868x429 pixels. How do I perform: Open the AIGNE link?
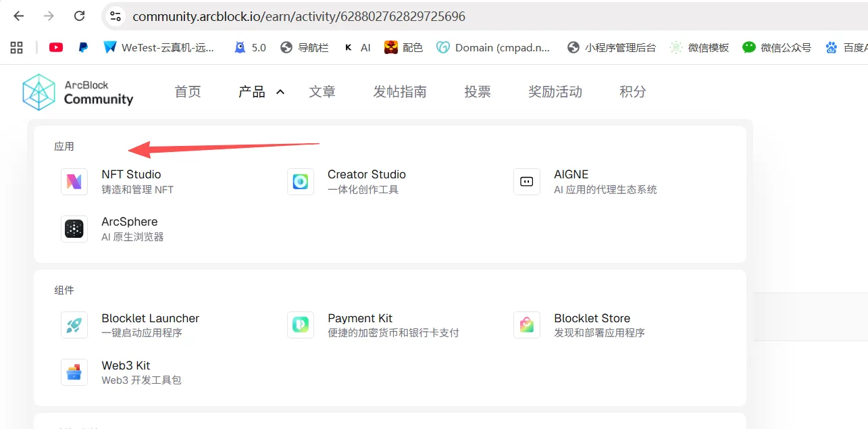[571, 174]
